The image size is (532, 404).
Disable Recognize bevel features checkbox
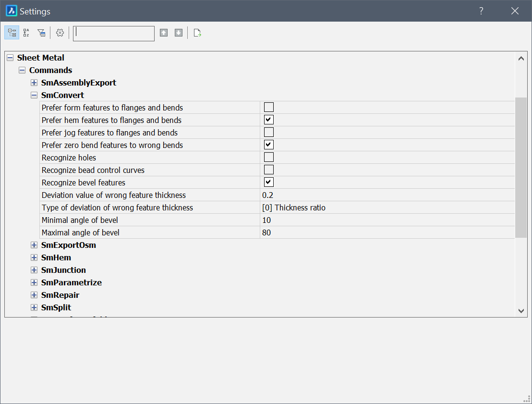[269, 182]
